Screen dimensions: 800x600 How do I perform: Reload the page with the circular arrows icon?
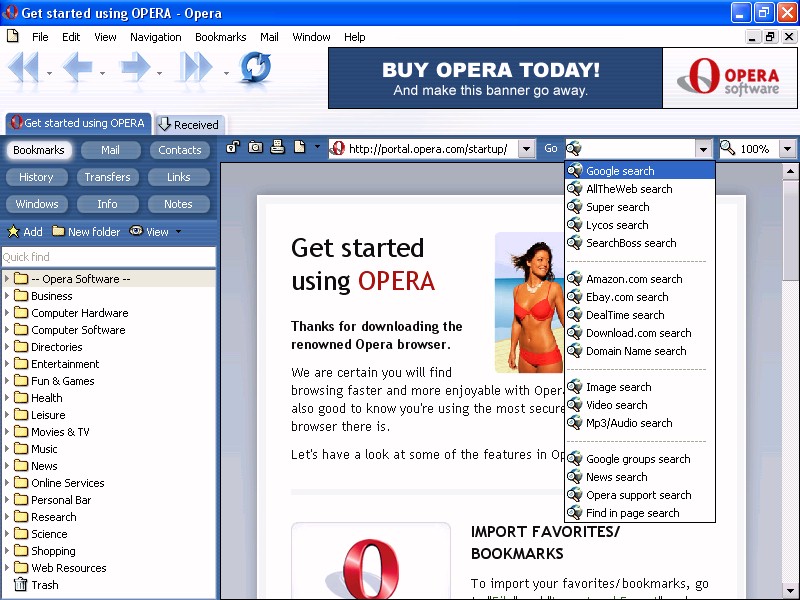pos(255,67)
